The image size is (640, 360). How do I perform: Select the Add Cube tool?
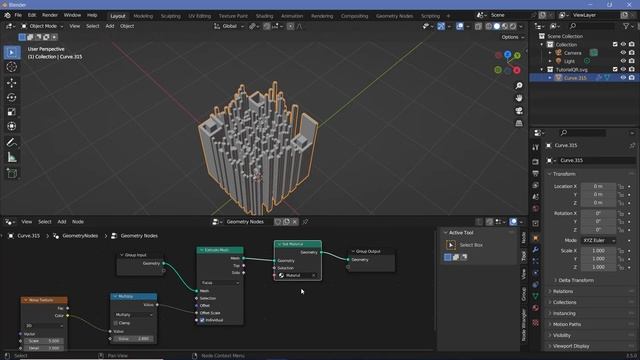11,173
